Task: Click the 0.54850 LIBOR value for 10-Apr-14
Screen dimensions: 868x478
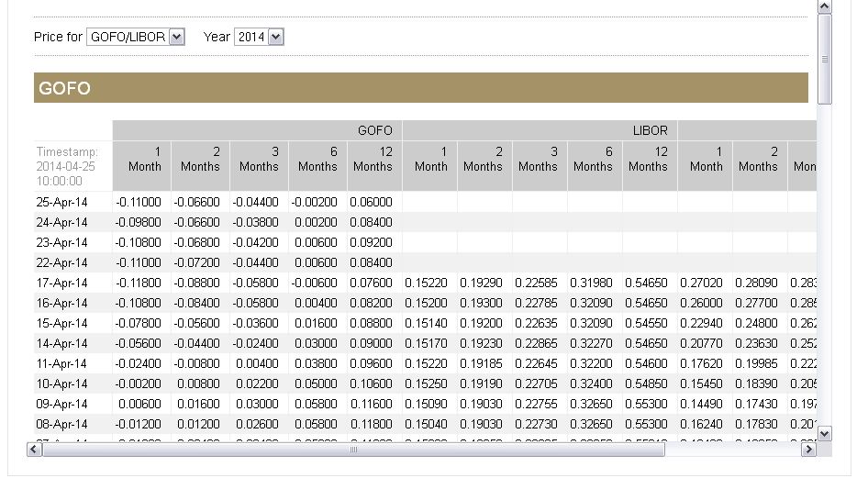Action: click(646, 384)
